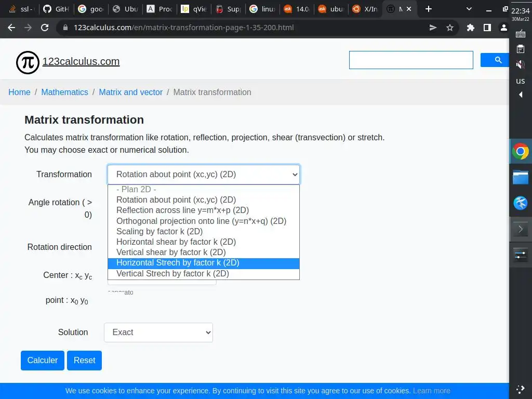Click the padlock site info icon
This screenshot has height=399, width=532.
pyautogui.click(x=65, y=28)
